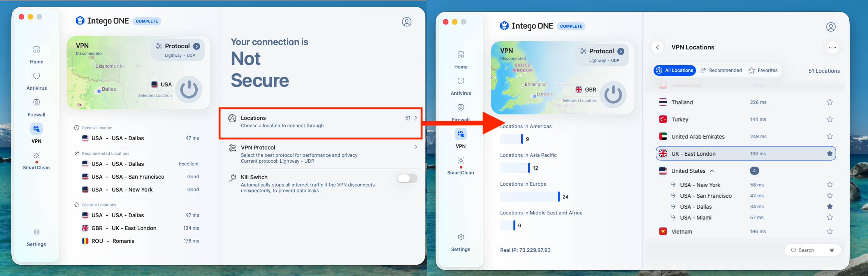Viewport: 868px width, 276px height.
Task: Open Antivirus in left window sidebar
Action: [x=37, y=81]
